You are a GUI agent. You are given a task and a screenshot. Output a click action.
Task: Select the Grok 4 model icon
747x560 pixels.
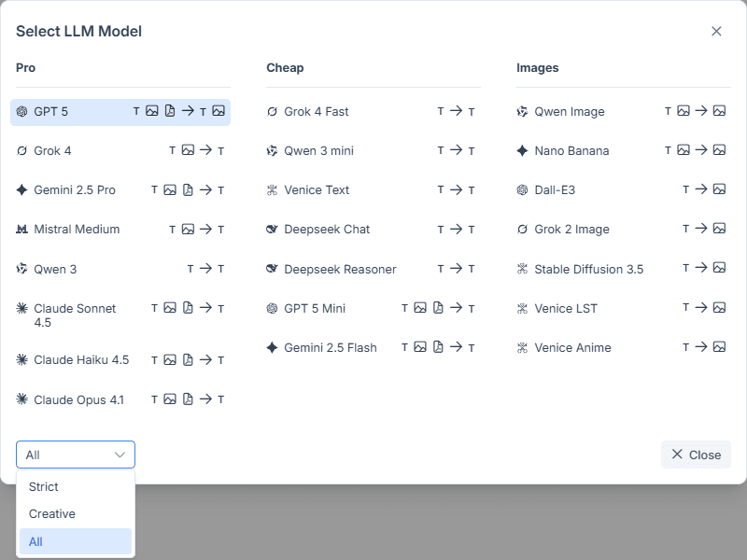23,150
